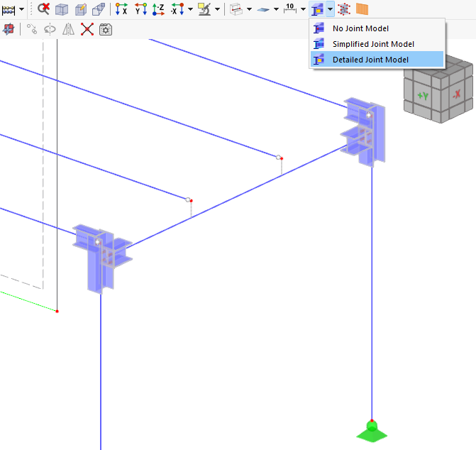476x450 pixels.
Task: Click the grayed-out rotate icon
Action: (50, 29)
